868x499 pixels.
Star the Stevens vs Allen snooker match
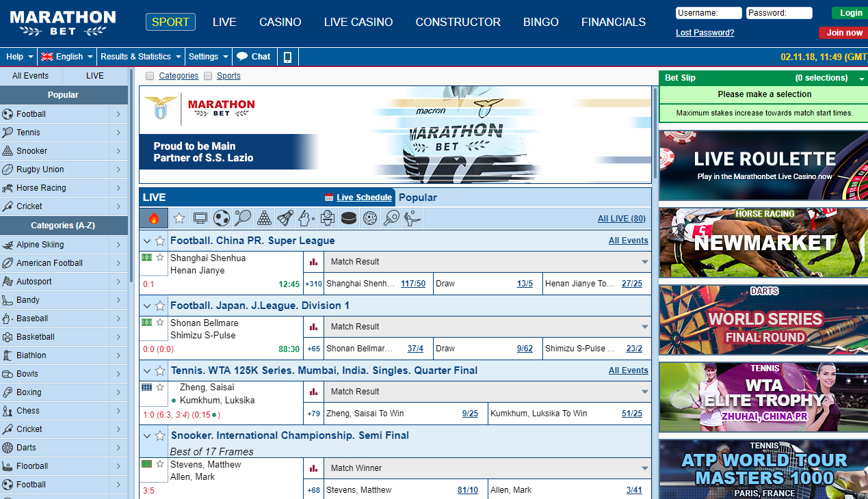pyautogui.click(x=160, y=463)
